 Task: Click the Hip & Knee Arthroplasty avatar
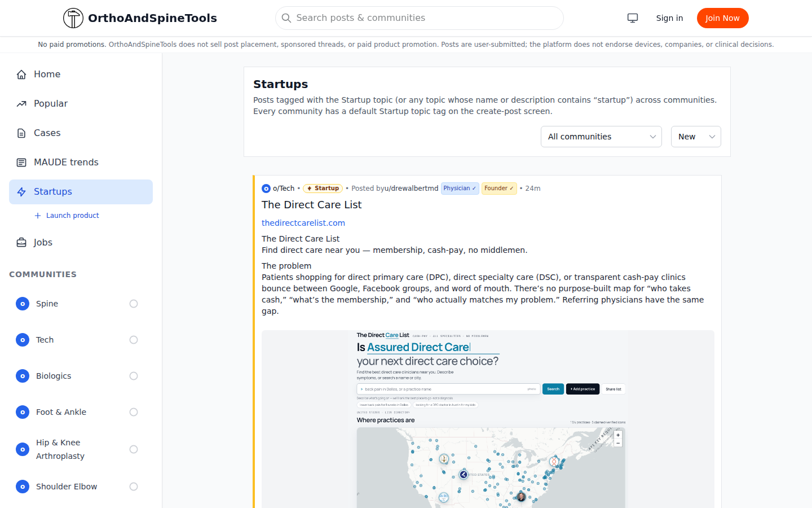coord(23,449)
